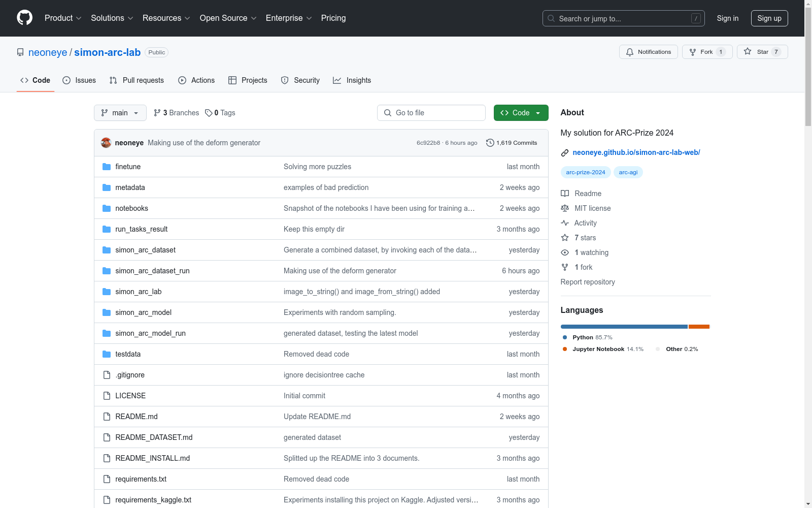This screenshot has height=508, width=812.
Task: Click the Report repository link
Action: click(588, 282)
